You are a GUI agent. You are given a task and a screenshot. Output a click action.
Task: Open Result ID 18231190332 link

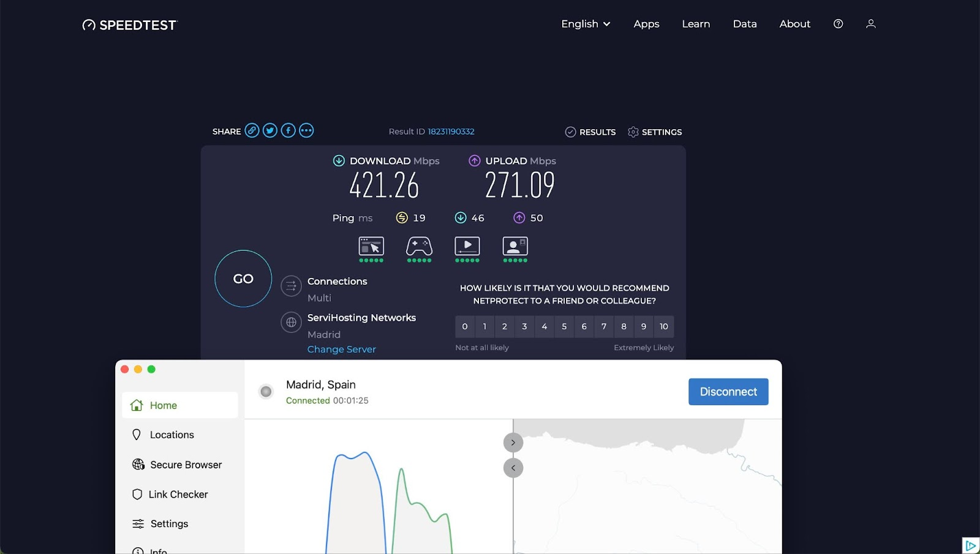(x=451, y=132)
